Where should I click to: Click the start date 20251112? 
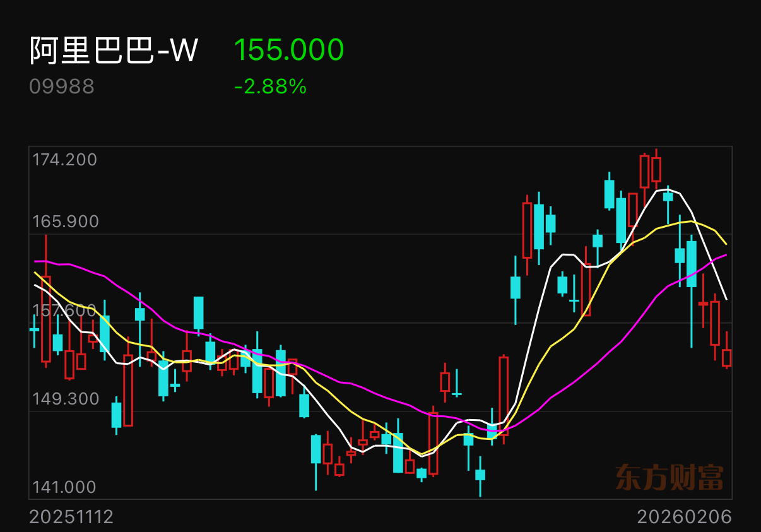[72, 517]
